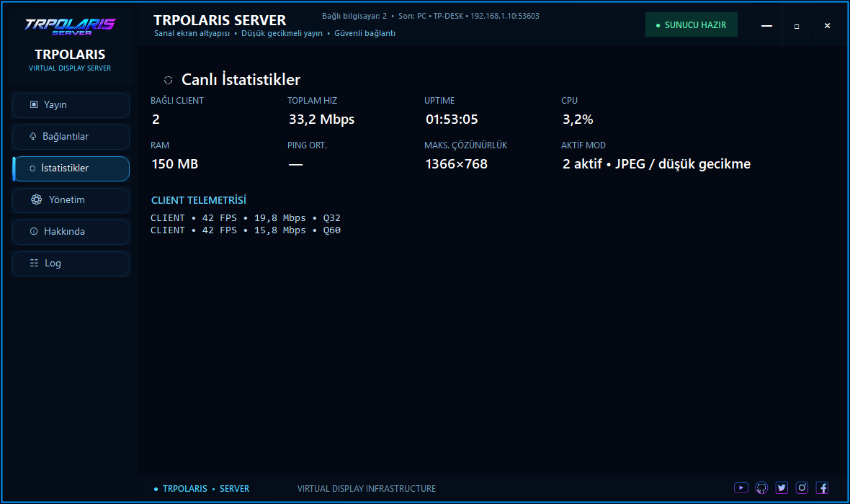Open the YouTube icon in the footer

coord(741,487)
